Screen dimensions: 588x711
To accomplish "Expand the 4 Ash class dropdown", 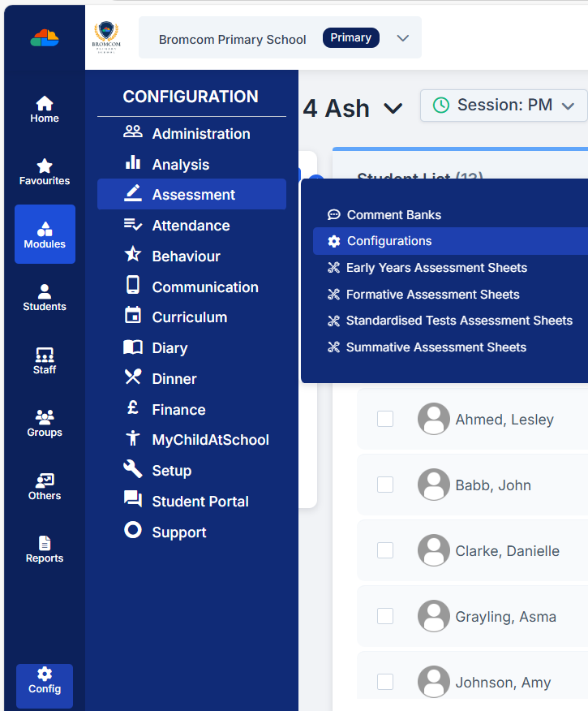I will click(393, 109).
